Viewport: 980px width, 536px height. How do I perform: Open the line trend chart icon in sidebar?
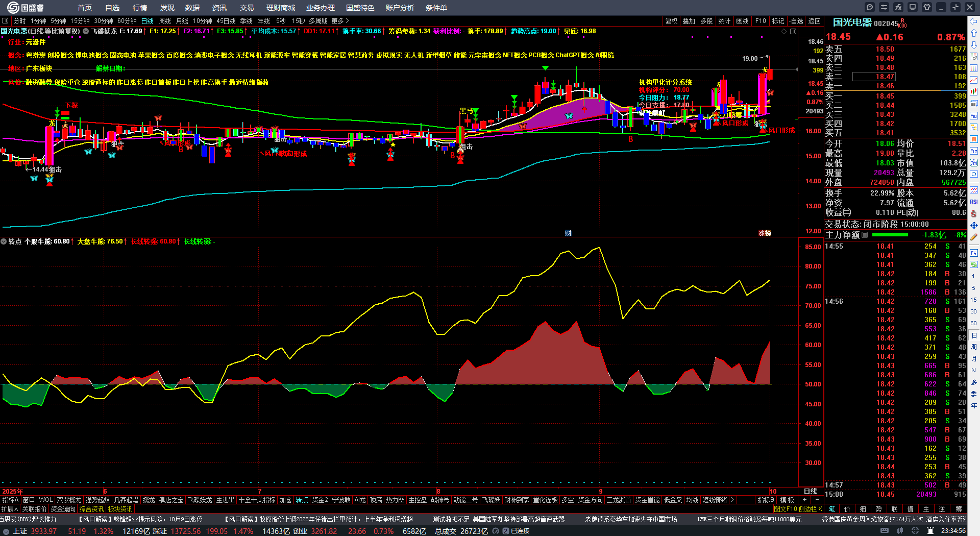click(x=974, y=80)
